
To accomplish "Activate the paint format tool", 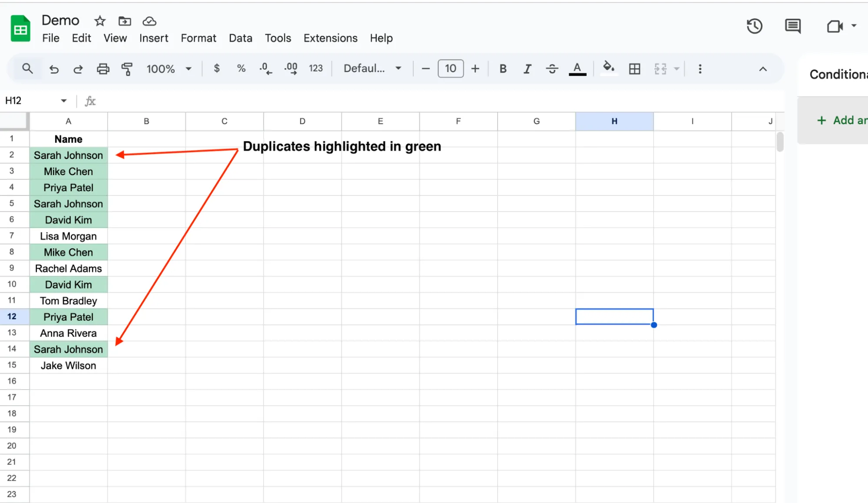I will [127, 68].
